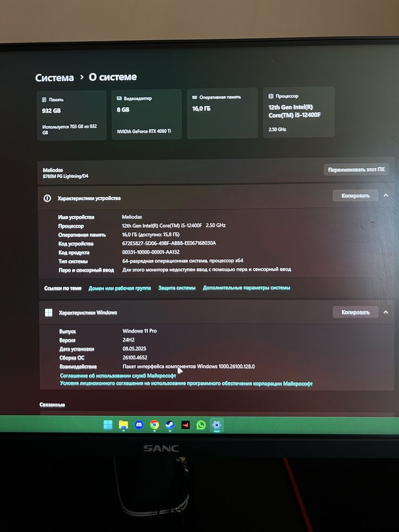Screen dimensions: 399x532
Task: Click the Память storage card icon
Action: click(x=44, y=99)
